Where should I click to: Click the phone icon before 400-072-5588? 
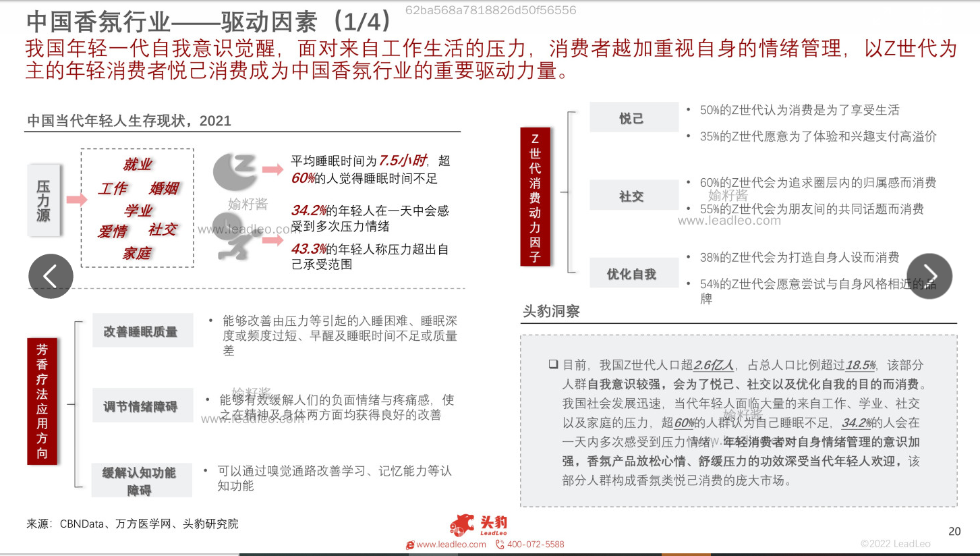click(500, 545)
